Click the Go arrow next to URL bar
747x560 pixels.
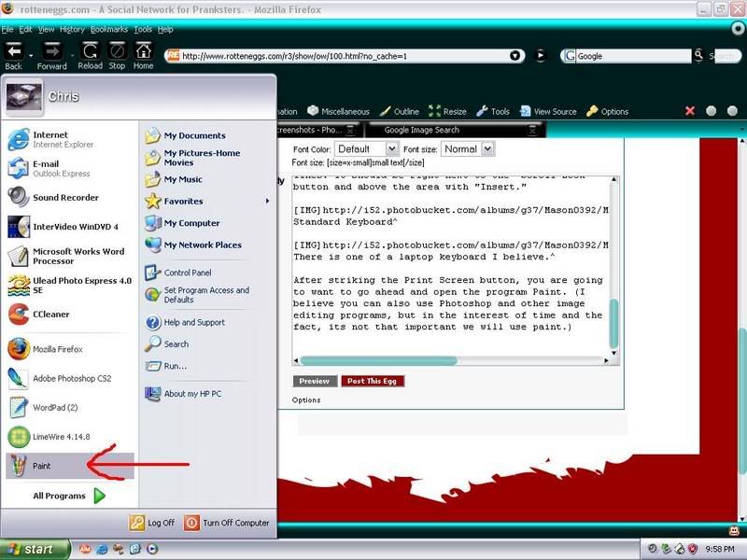541,56
